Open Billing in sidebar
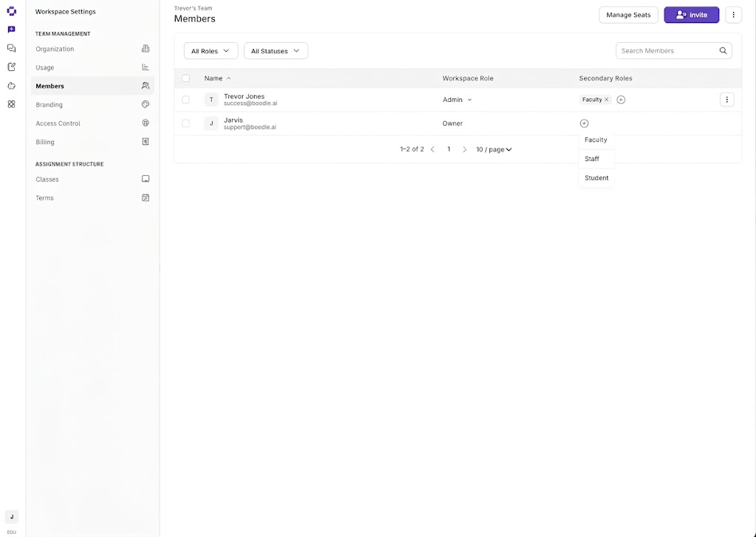Image resolution: width=756 pixels, height=537 pixels. [x=92, y=142]
